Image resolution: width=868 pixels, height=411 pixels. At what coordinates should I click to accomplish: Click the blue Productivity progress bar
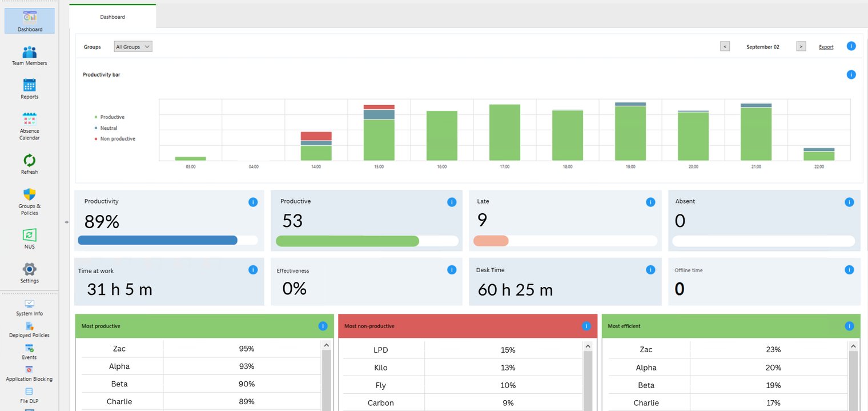(158, 241)
